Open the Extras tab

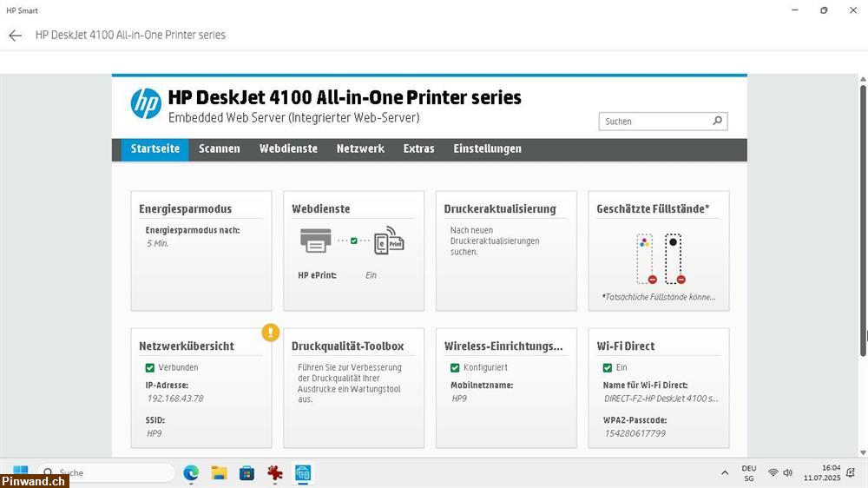point(418,149)
